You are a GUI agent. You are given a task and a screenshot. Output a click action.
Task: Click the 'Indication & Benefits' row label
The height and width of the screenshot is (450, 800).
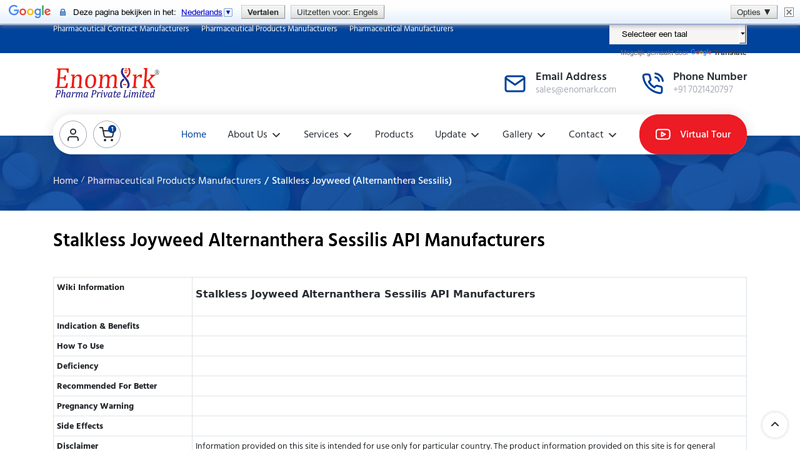98,326
